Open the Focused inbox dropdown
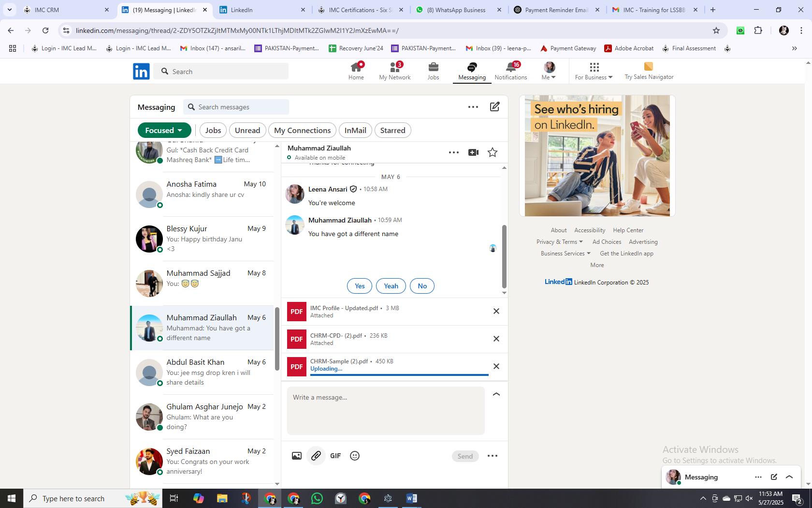The height and width of the screenshot is (508, 812). click(x=164, y=130)
